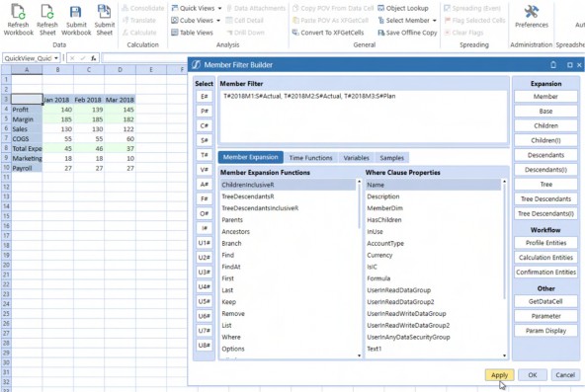
Task: Switch to Samples tab
Action: click(391, 158)
